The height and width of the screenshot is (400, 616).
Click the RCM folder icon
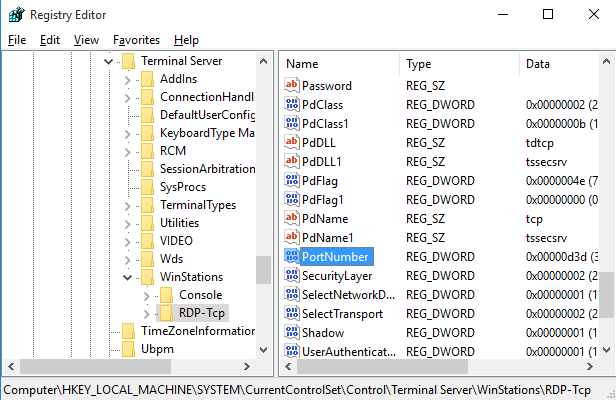[x=147, y=151]
